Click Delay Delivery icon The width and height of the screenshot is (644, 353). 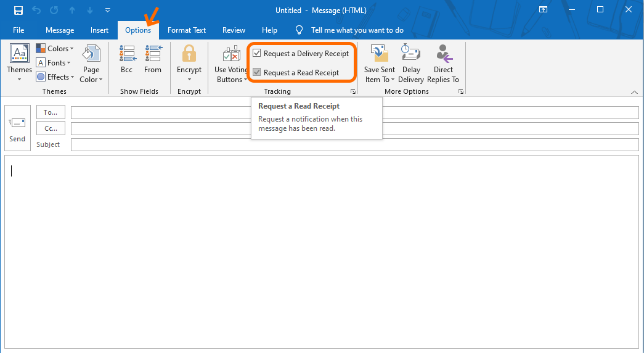(x=410, y=64)
